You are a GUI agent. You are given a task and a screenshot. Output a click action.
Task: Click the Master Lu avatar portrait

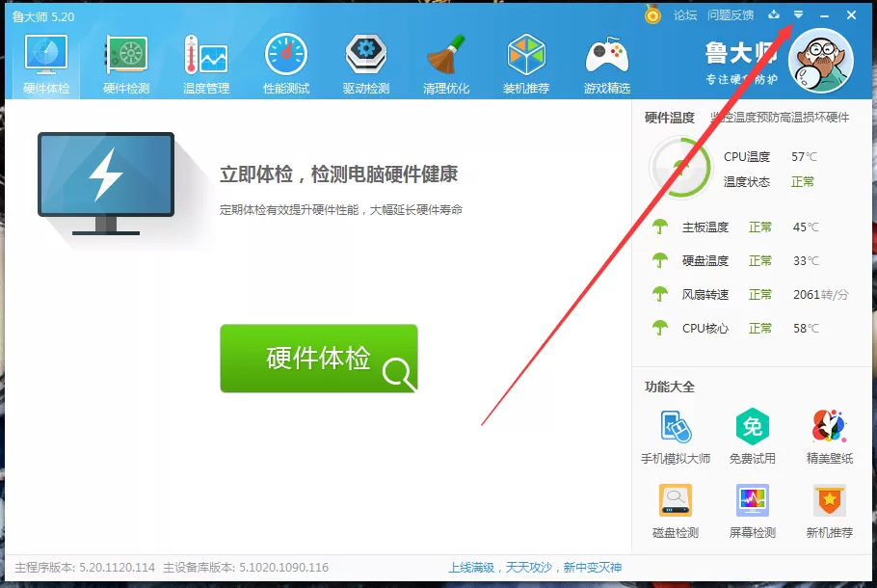820,61
